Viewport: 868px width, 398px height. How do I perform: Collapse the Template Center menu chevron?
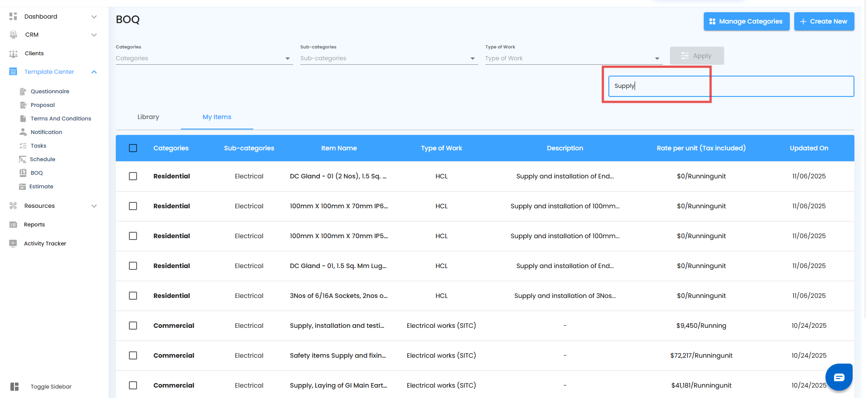coord(94,72)
